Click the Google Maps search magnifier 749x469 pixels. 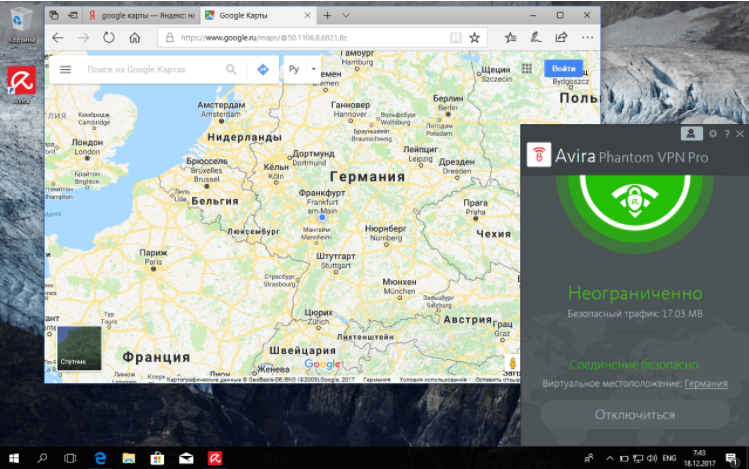(231, 70)
